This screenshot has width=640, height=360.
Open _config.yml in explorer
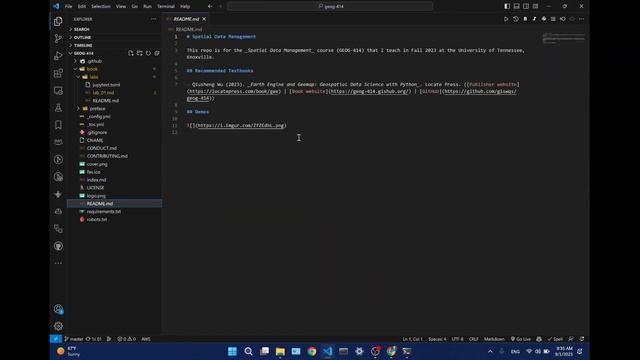tap(114, 116)
